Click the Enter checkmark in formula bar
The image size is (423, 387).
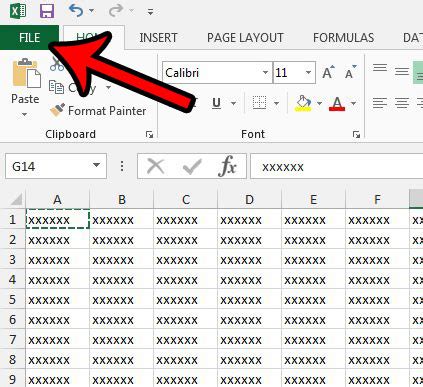click(192, 166)
